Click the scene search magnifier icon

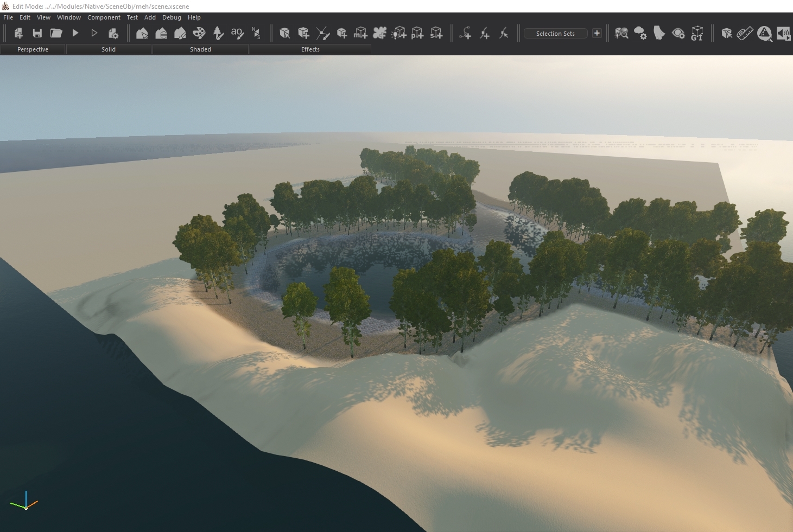coord(621,33)
